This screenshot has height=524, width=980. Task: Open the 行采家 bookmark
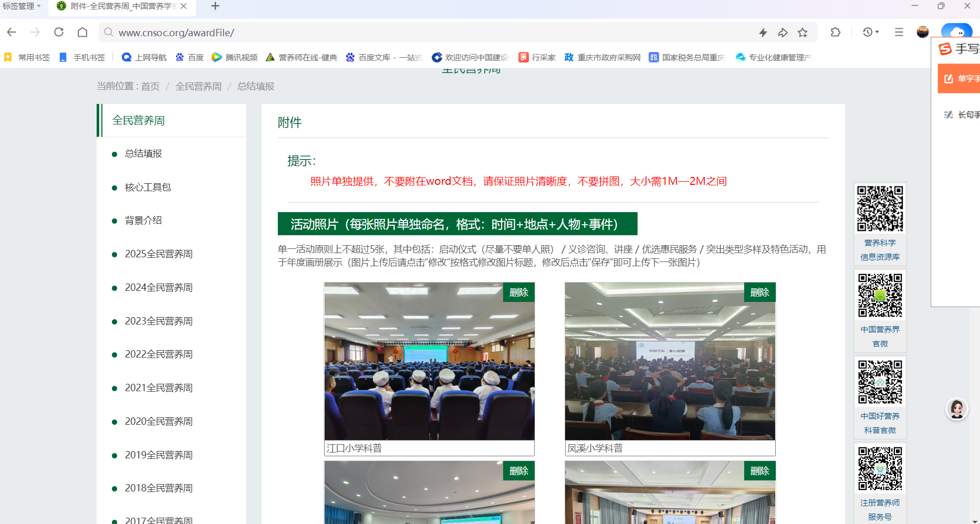click(537, 57)
